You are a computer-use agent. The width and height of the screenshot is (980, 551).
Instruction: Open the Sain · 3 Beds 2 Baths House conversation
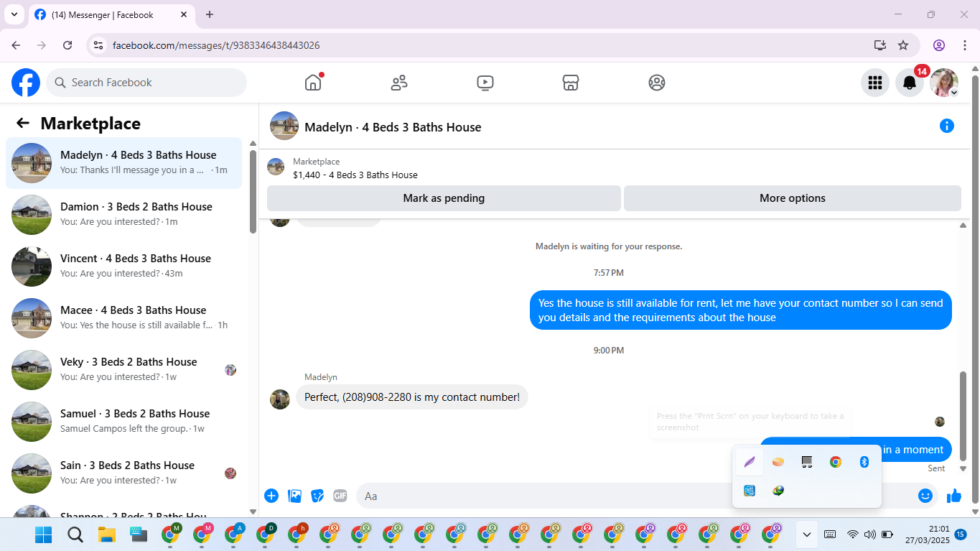[x=124, y=473]
